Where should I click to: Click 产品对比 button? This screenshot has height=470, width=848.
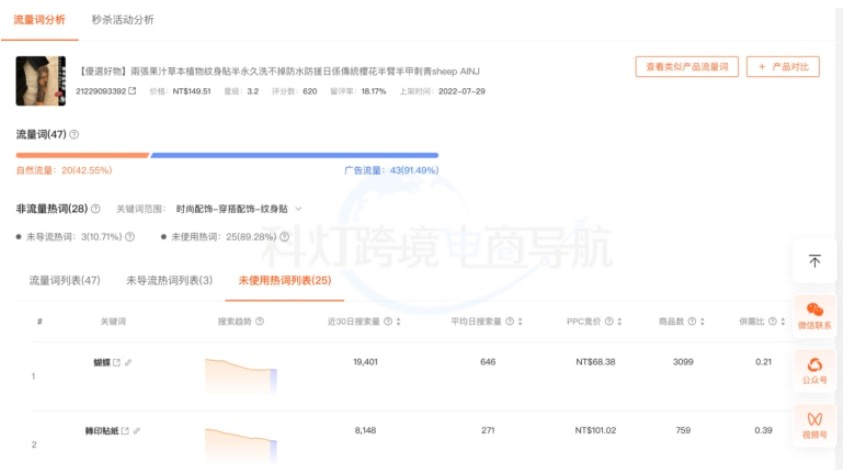783,67
